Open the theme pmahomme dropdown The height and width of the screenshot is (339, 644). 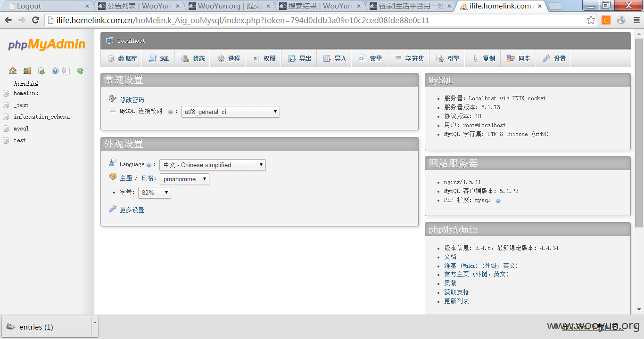[184, 179]
